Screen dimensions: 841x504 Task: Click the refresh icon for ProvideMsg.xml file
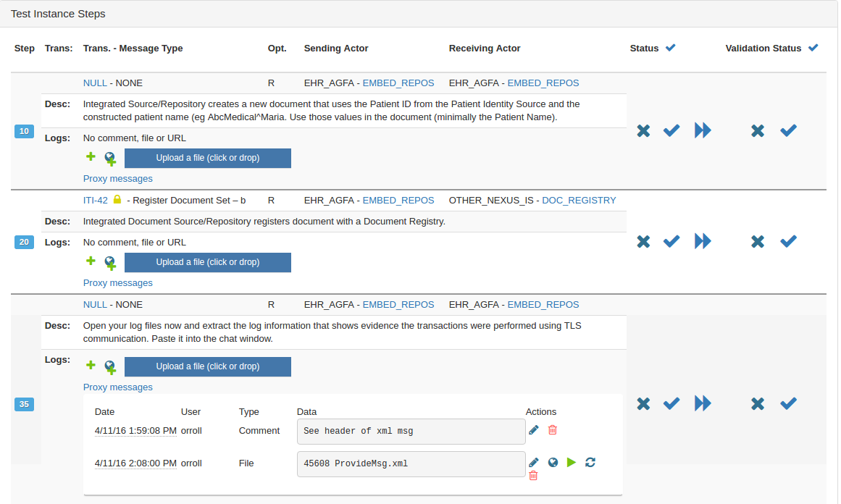[590, 462]
